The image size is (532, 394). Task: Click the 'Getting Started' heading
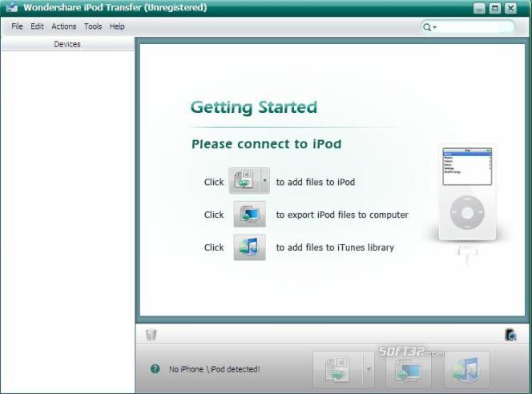click(x=254, y=107)
